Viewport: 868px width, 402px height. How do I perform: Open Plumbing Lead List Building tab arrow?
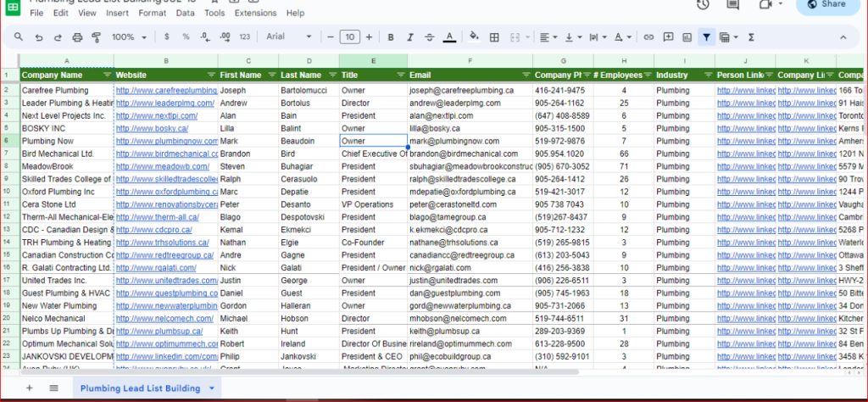[x=211, y=388]
